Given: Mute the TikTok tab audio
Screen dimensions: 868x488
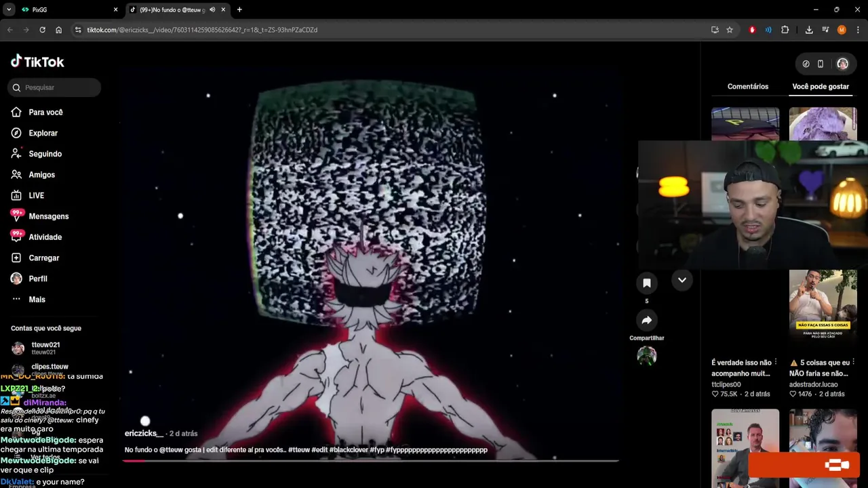Looking at the screenshot, I should coord(212,9).
